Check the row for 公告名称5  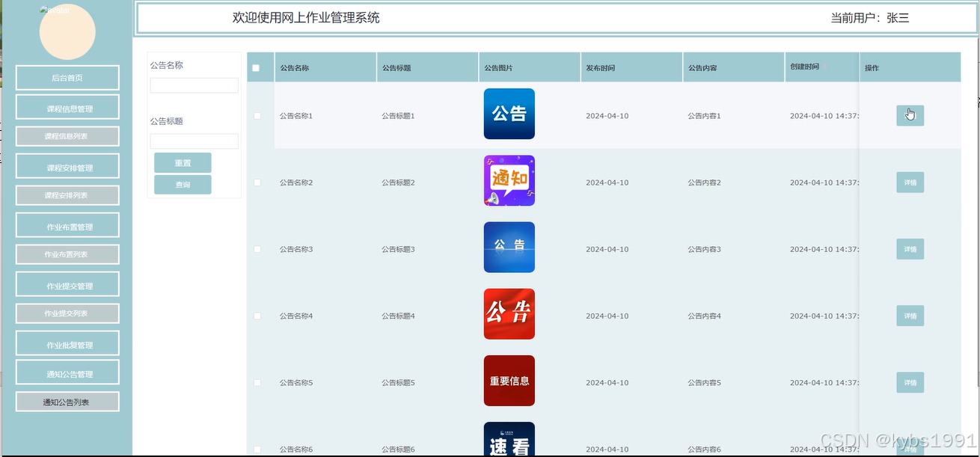[x=257, y=382]
